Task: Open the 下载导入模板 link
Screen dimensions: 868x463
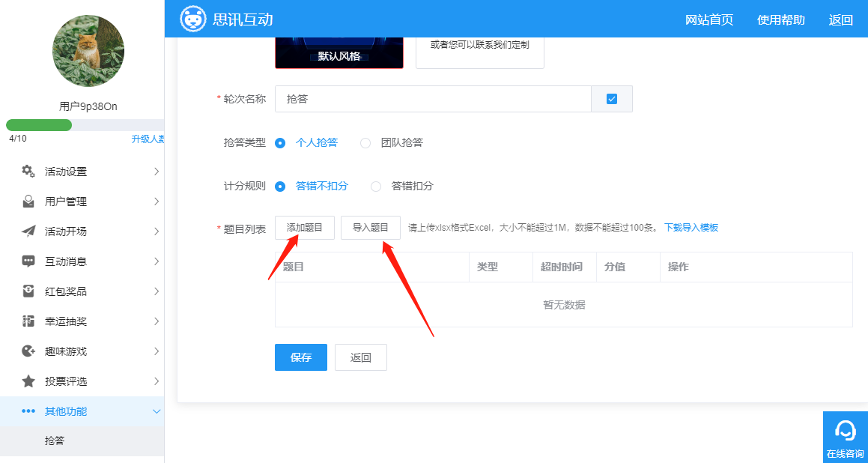Action: click(691, 228)
